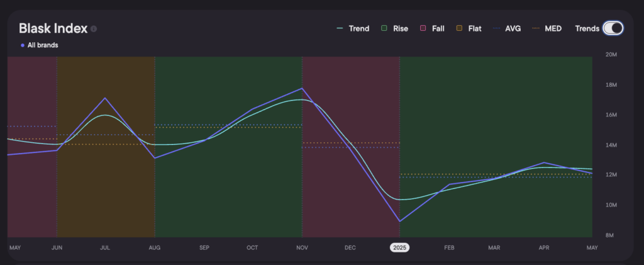Select JUL on the time axis
The image size is (644, 265).
pos(105,248)
